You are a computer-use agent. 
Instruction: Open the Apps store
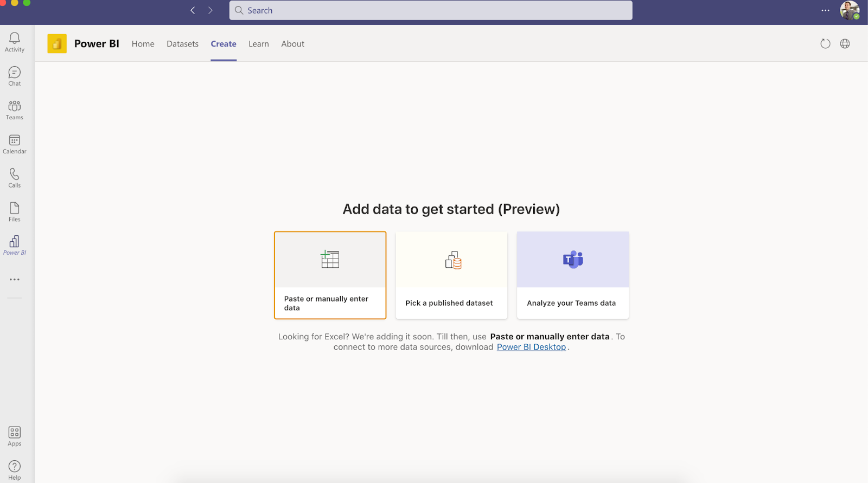click(15, 436)
